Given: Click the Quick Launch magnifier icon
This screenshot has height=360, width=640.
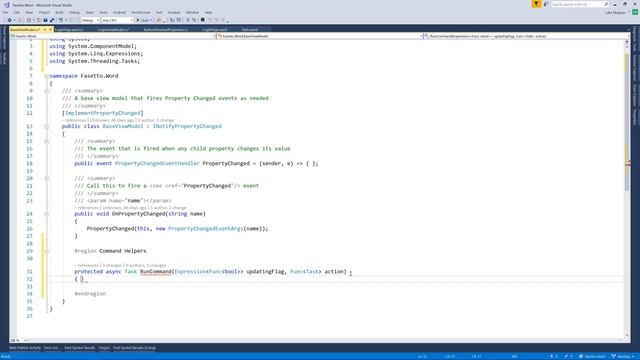Looking at the screenshot, I should (606, 4).
